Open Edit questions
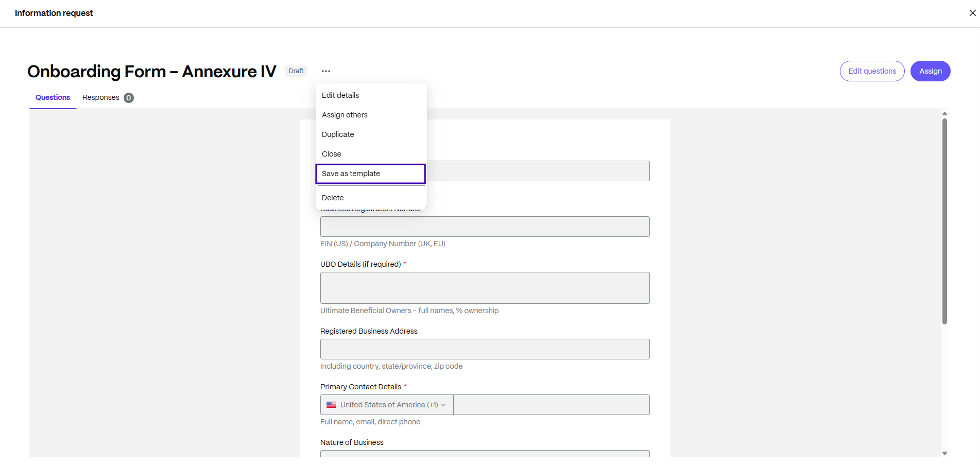The image size is (980, 465). click(x=871, y=71)
